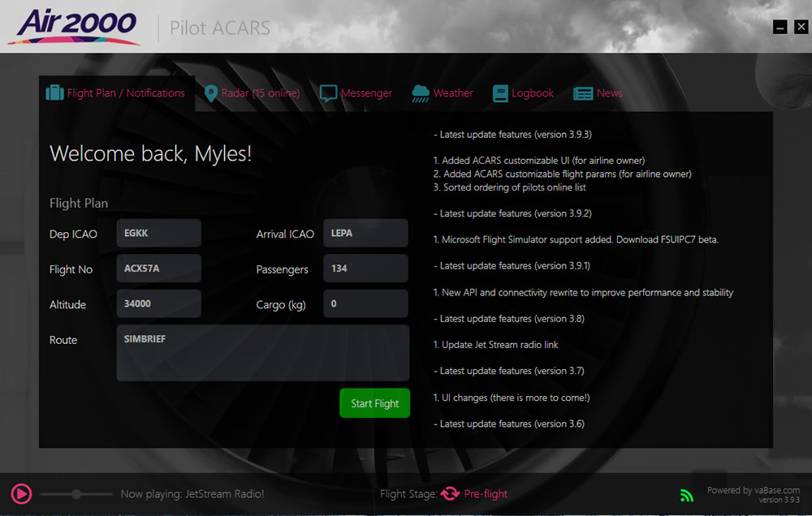The image size is (812, 516).
Task: Click the Pre-flight stage refresh icon
Action: click(x=450, y=494)
